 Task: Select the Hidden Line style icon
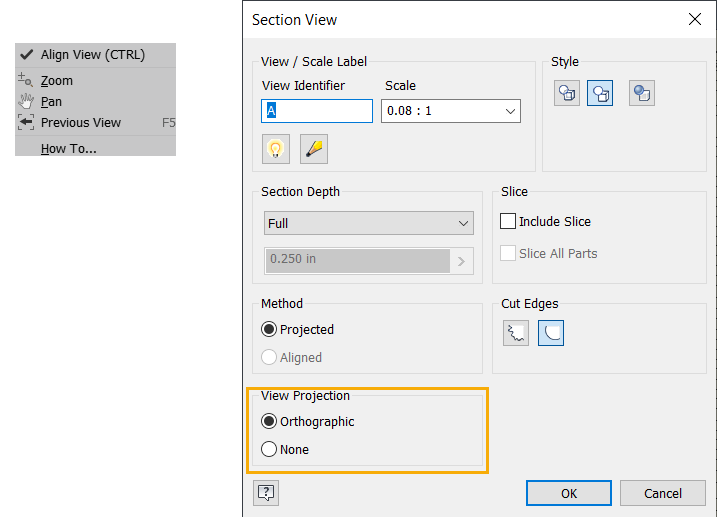click(567, 94)
